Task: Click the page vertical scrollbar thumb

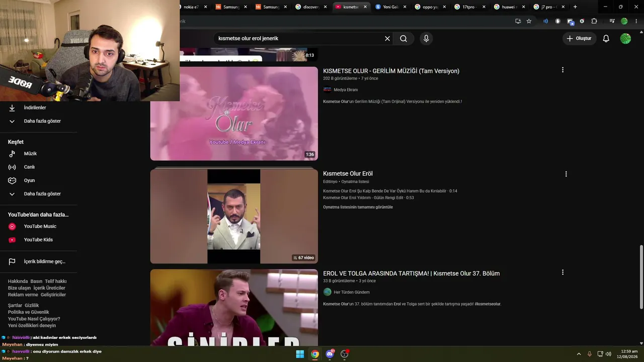Action: click(x=641, y=277)
